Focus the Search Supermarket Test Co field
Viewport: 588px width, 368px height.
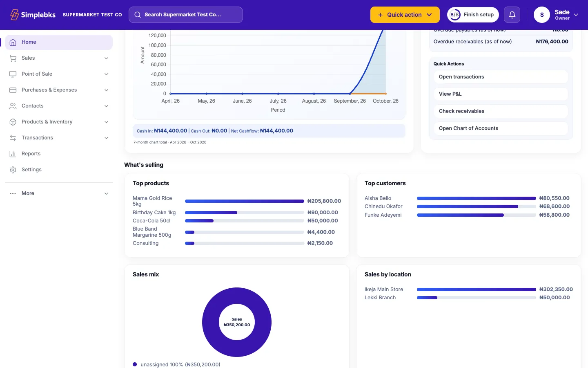(186, 15)
